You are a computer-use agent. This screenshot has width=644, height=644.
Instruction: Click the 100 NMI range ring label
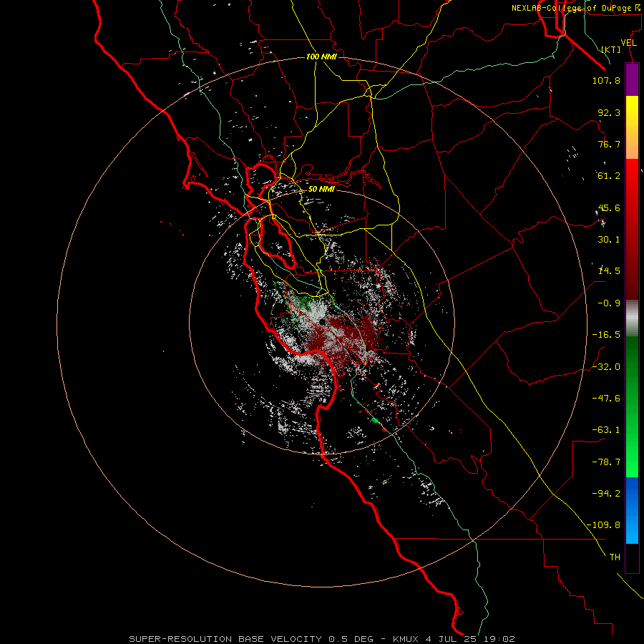(321, 57)
